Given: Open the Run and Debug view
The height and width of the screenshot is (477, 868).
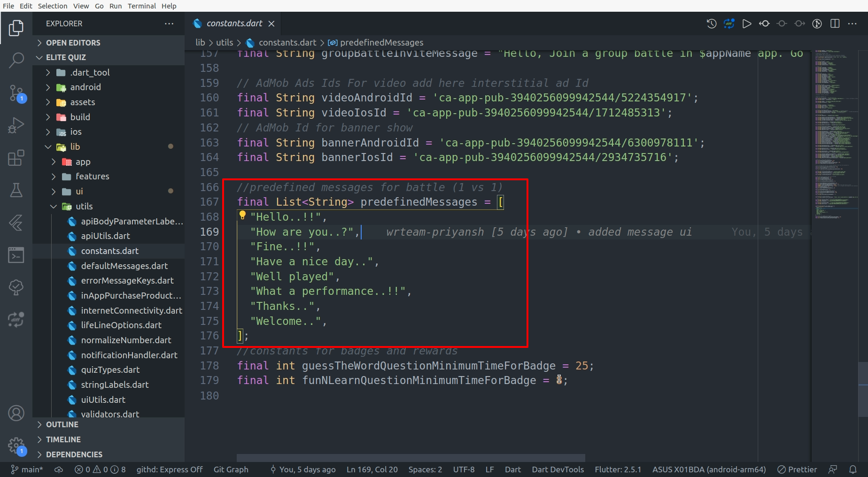Looking at the screenshot, I should [16, 125].
